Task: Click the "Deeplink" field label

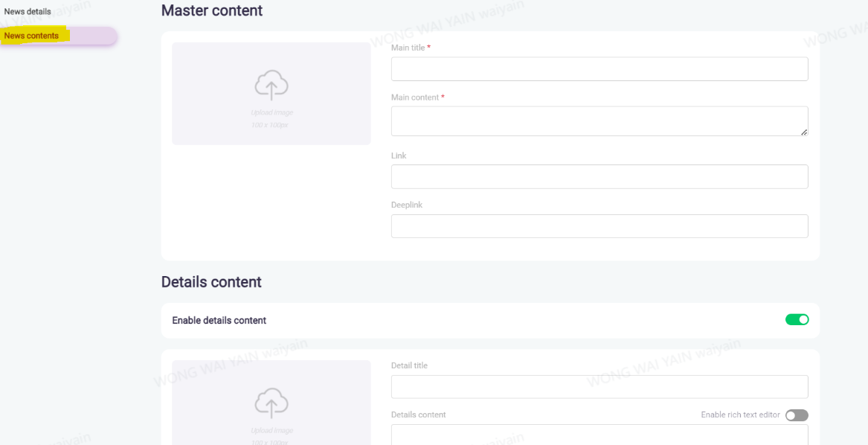Action: pyautogui.click(x=407, y=205)
